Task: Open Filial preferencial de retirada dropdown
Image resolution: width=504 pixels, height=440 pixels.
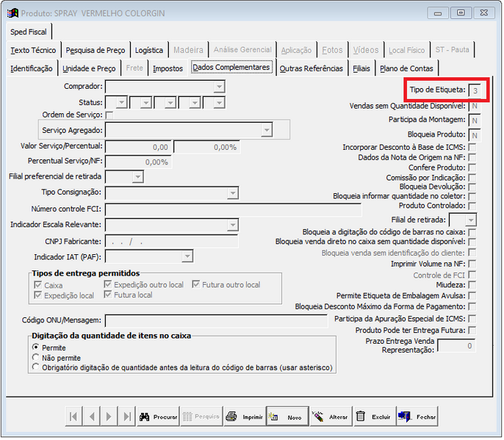Action: tap(138, 177)
